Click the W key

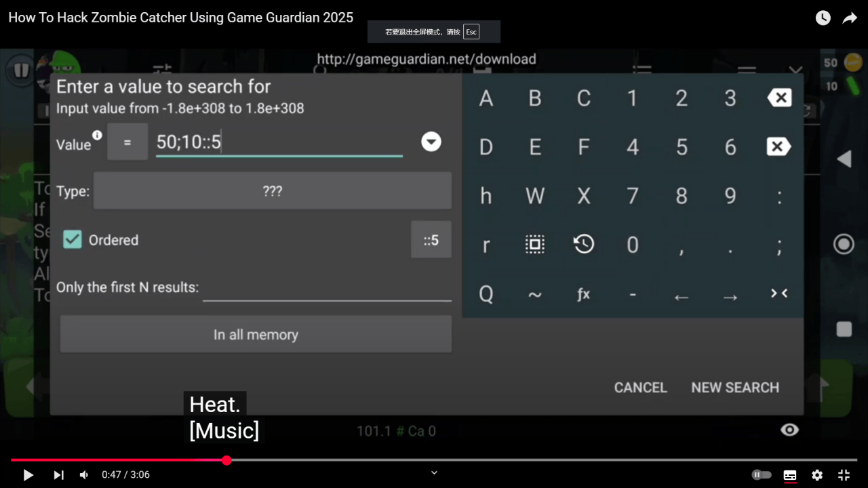click(535, 196)
